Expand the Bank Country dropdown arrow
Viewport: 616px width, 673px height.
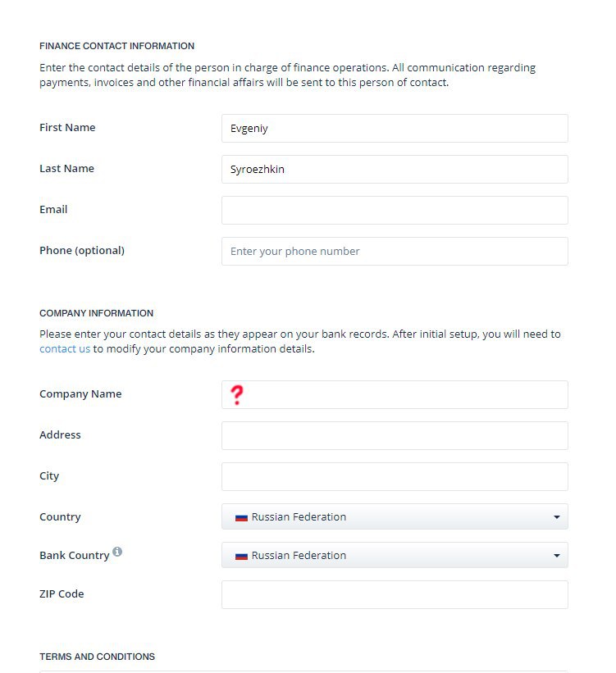tap(556, 556)
